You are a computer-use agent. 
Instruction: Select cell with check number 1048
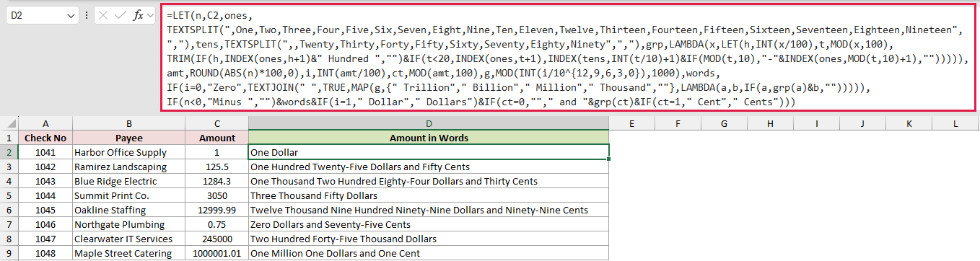click(x=46, y=253)
